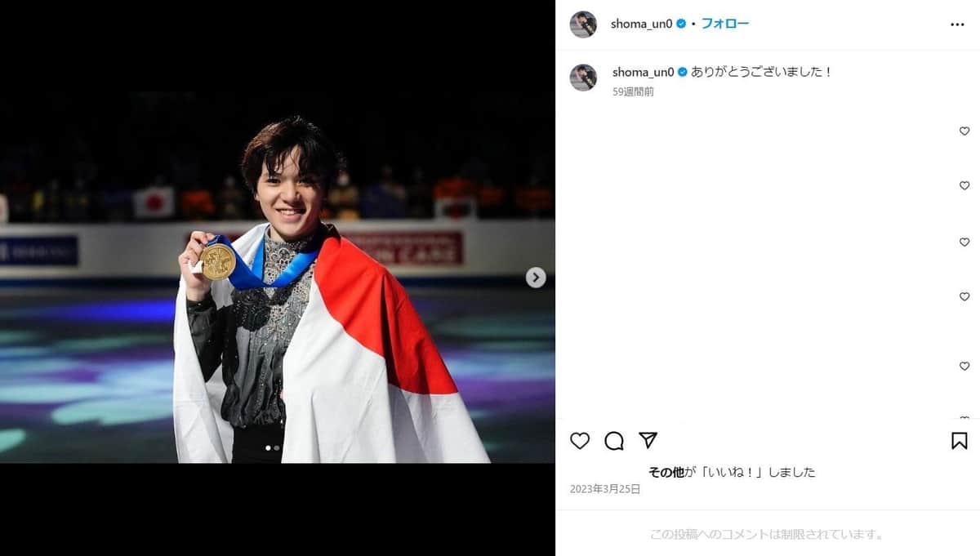Advance to the next photo with arrow
Screen dimensions: 980x556
(x=536, y=278)
